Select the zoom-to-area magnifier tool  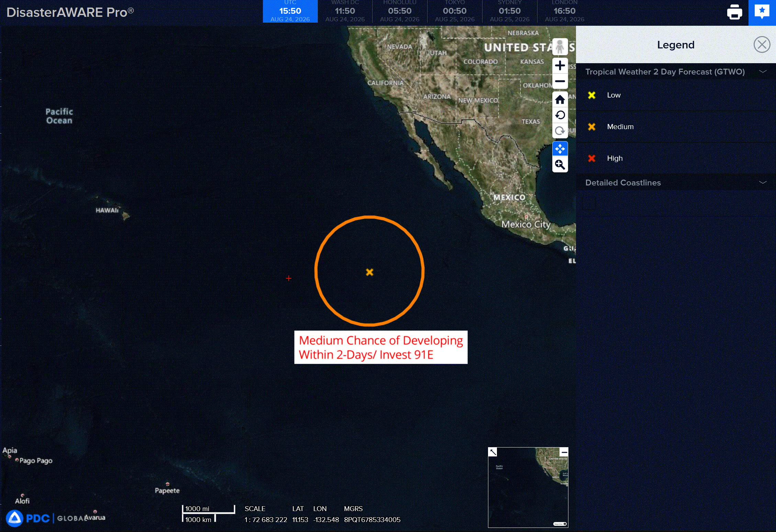pyautogui.click(x=560, y=165)
